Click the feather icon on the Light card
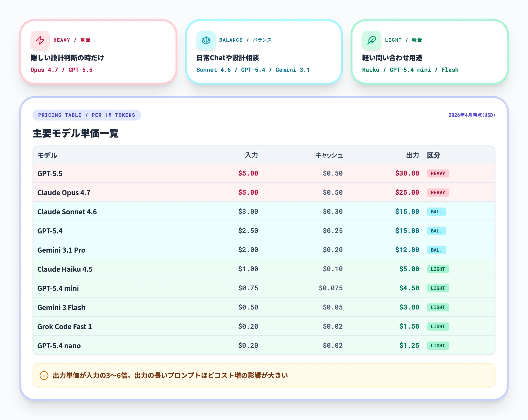This screenshot has height=420, width=528. [372, 40]
